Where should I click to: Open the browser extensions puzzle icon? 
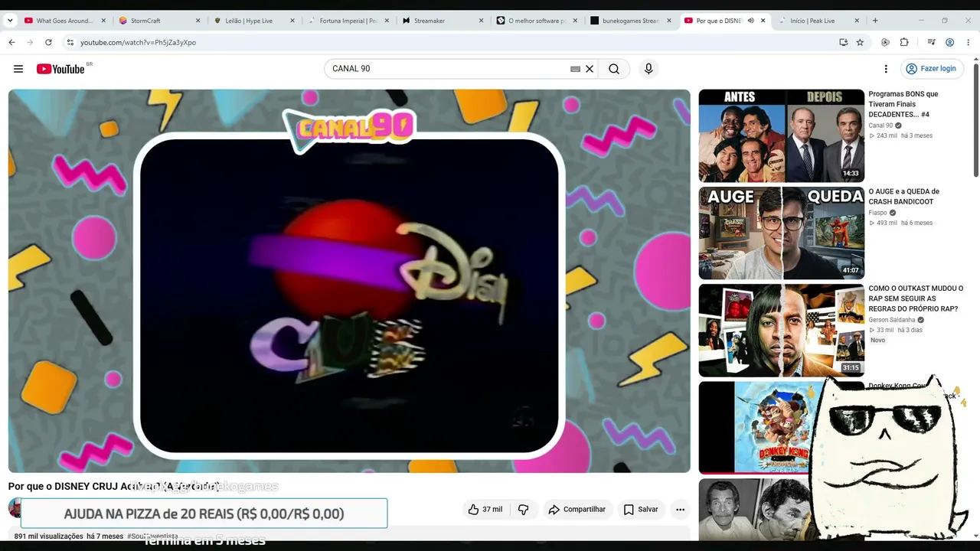pos(904,42)
